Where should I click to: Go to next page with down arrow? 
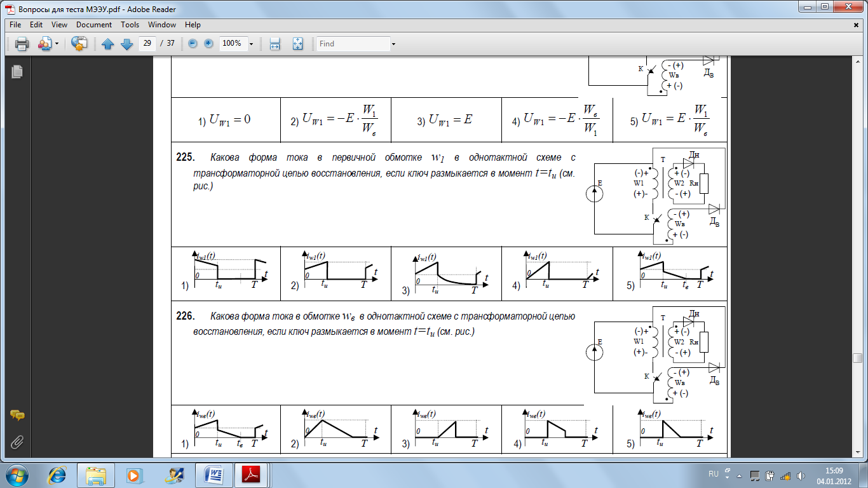[x=126, y=44]
